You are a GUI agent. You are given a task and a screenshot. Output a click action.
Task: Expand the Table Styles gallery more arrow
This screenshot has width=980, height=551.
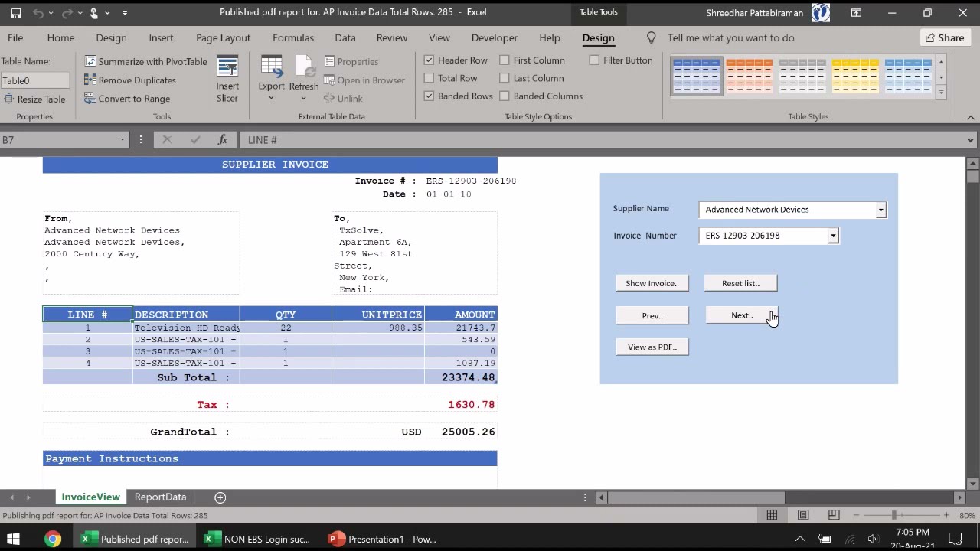941,92
